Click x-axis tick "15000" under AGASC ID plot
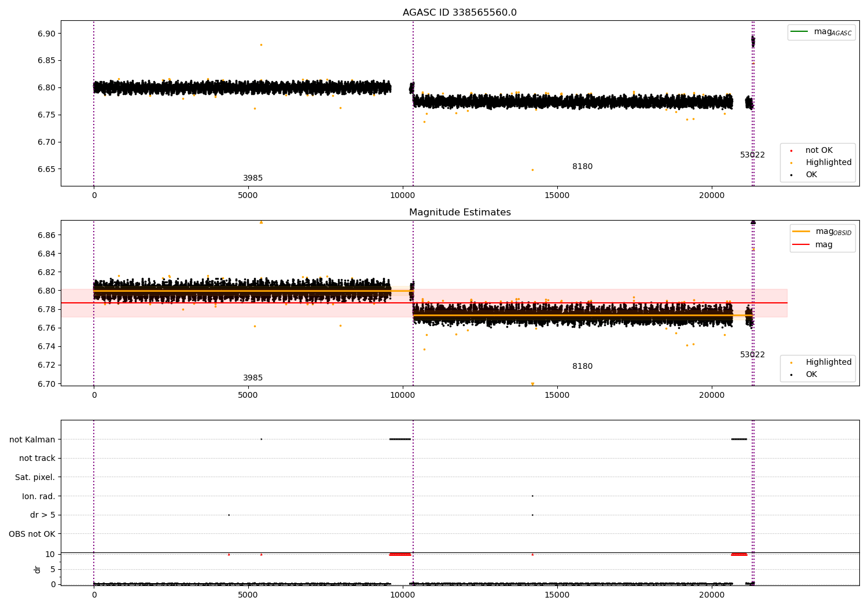Image resolution: width=868 pixels, height=608 pixels. click(557, 195)
